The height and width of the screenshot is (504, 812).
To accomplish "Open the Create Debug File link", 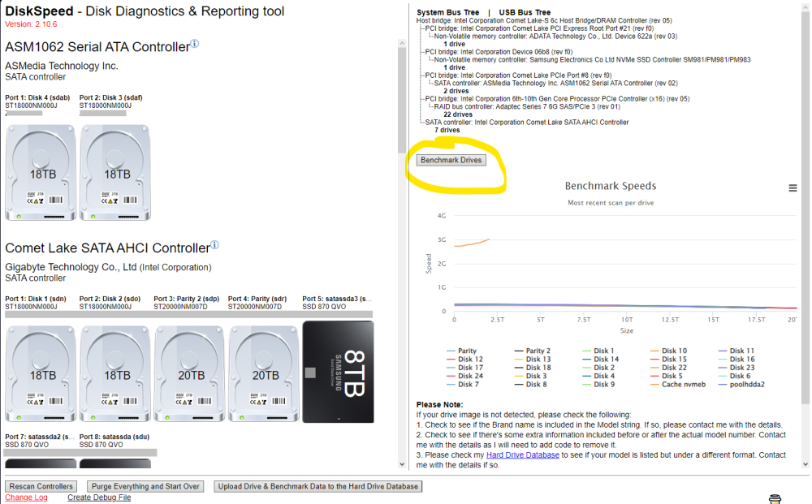I will tap(99, 498).
